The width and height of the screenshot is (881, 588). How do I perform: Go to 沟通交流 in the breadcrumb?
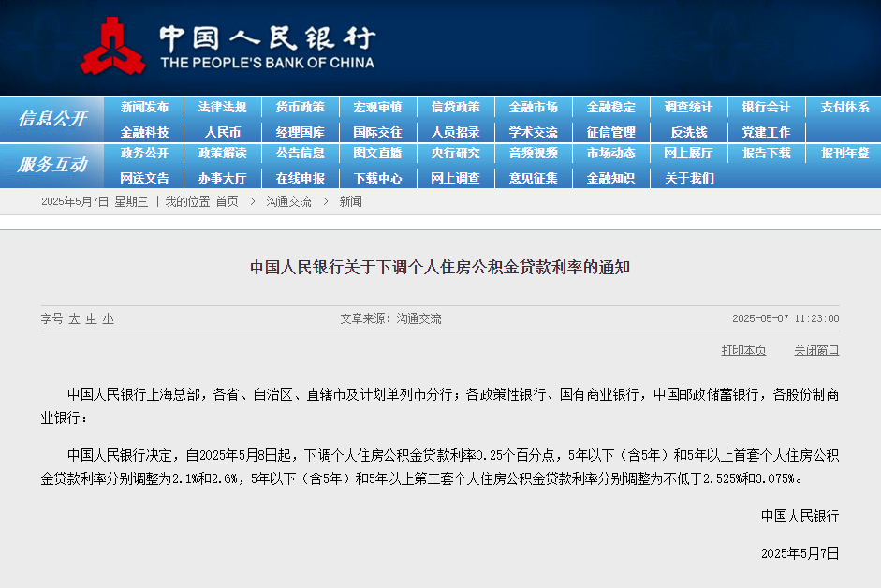tap(288, 202)
